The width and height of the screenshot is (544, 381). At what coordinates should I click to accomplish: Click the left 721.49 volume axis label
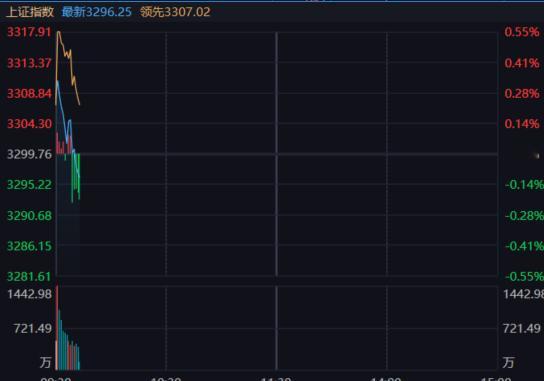pos(33,328)
